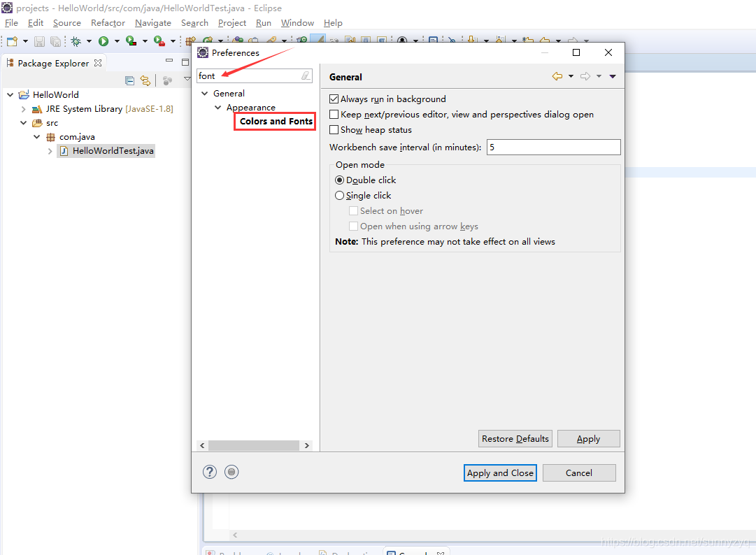Click the Run External Tools icon

pos(159,41)
